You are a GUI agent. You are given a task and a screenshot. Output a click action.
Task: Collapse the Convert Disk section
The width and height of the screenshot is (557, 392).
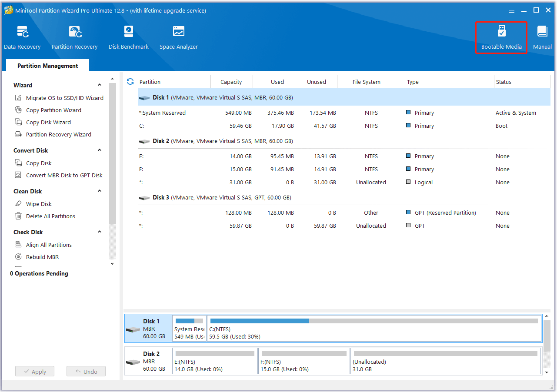100,150
